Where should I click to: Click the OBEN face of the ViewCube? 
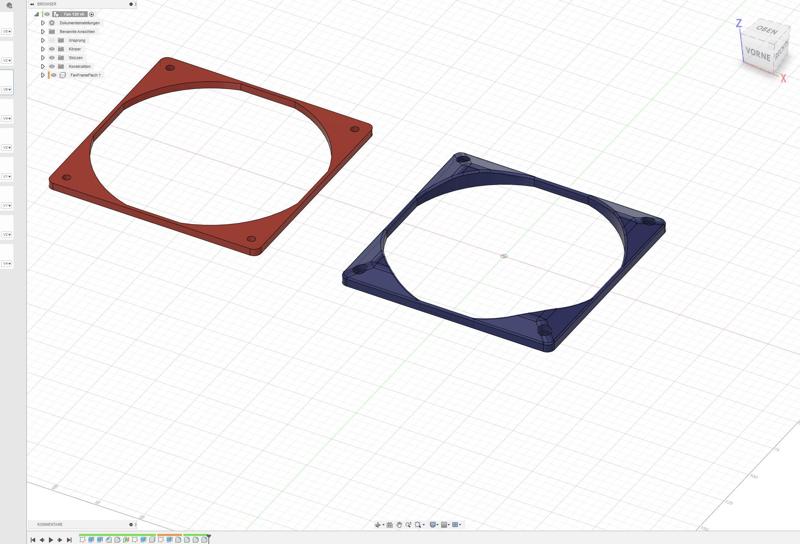pos(766,30)
